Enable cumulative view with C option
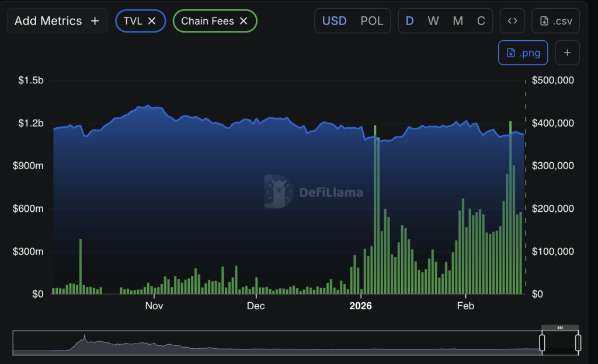 (x=481, y=20)
